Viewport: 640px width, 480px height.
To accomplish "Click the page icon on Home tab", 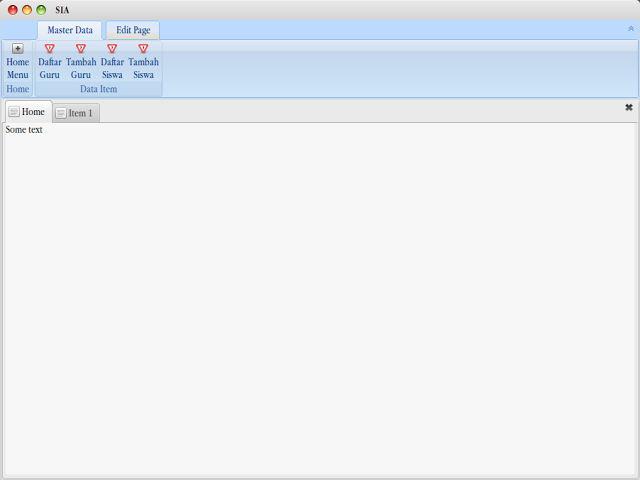I will click(x=14, y=112).
